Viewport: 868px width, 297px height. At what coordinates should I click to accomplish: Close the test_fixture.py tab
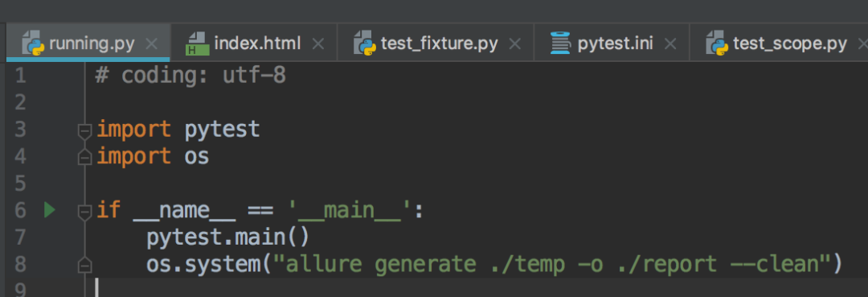514,43
